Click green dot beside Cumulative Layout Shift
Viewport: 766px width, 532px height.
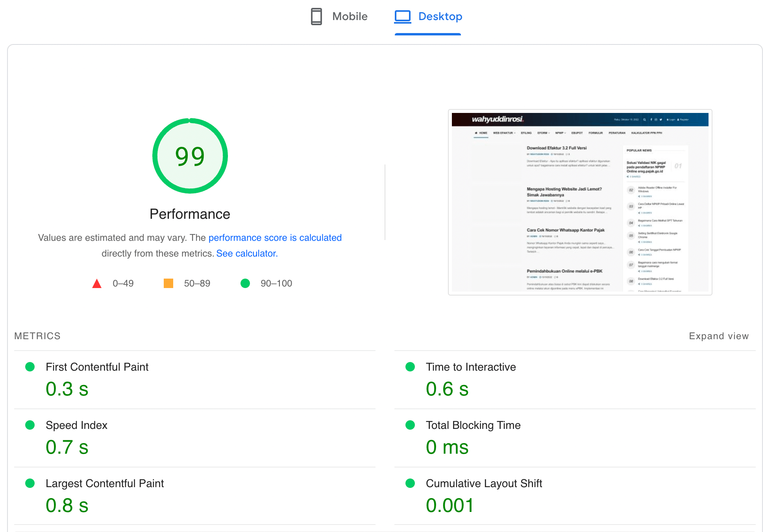coord(410,483)
